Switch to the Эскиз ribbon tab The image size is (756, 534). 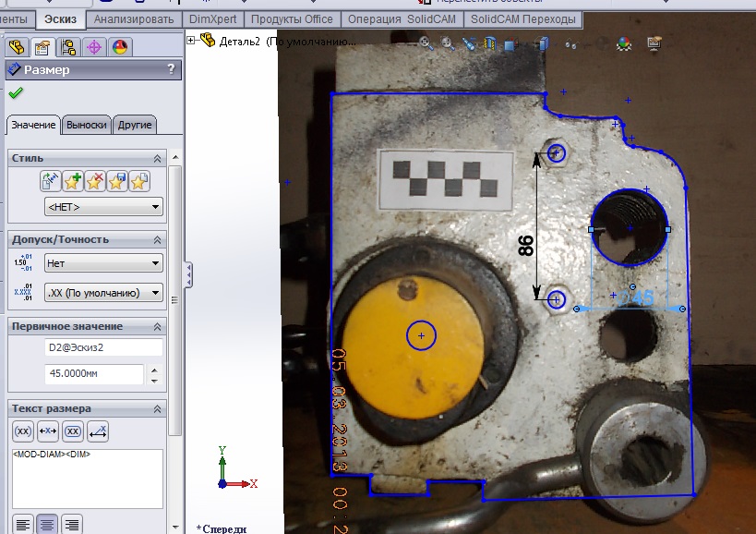coord(60,19)
